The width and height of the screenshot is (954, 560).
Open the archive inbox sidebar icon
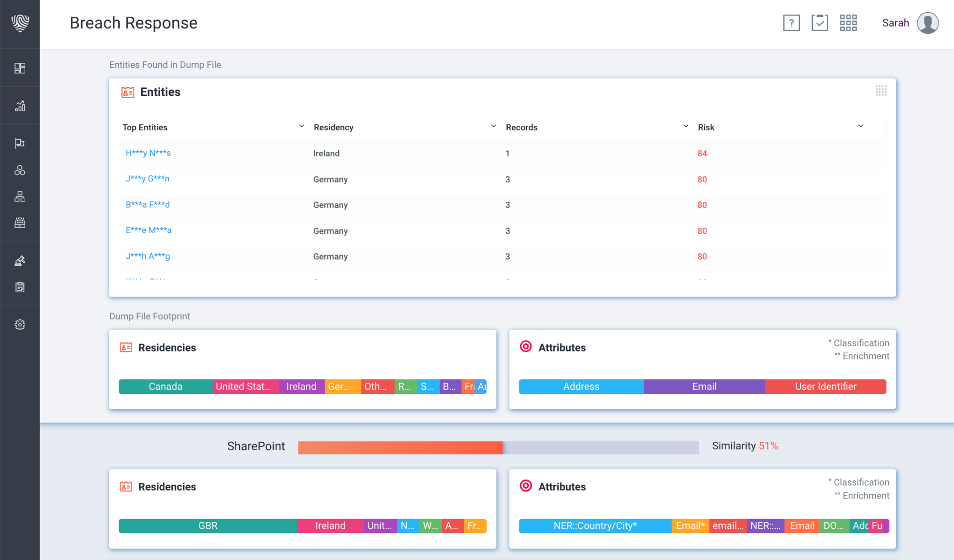coord(20,223)
